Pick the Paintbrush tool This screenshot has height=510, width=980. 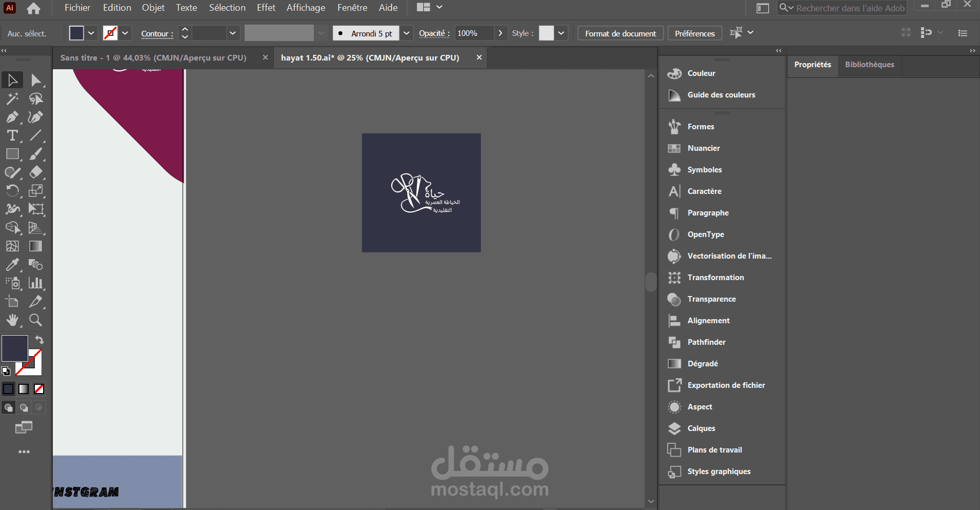pos(35,154)
